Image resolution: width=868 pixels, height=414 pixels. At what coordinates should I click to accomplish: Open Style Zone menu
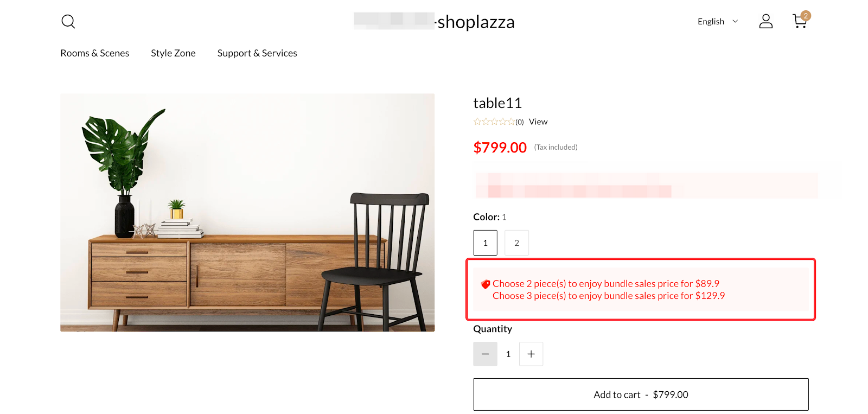coord(173,53)
